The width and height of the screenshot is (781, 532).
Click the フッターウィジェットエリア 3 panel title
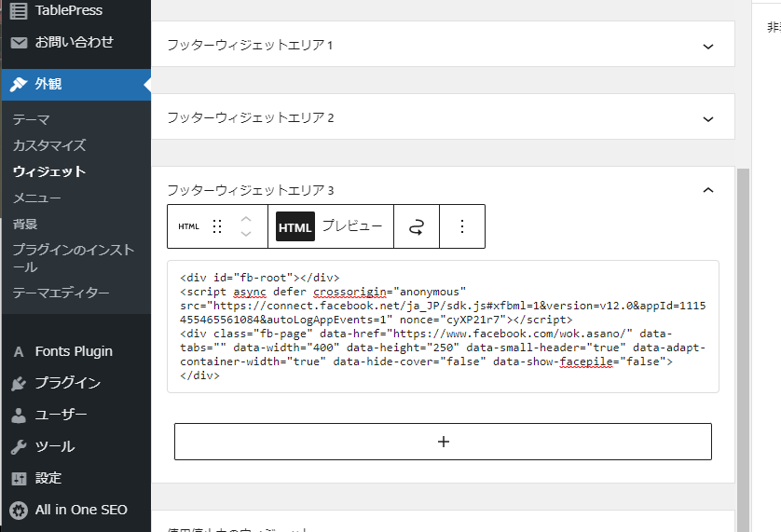pyautogui.click(x=251, y=190)
